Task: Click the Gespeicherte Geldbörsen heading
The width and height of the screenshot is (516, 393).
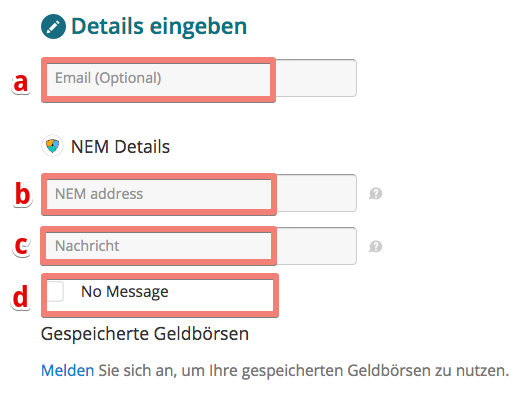Action: point(145,334)
